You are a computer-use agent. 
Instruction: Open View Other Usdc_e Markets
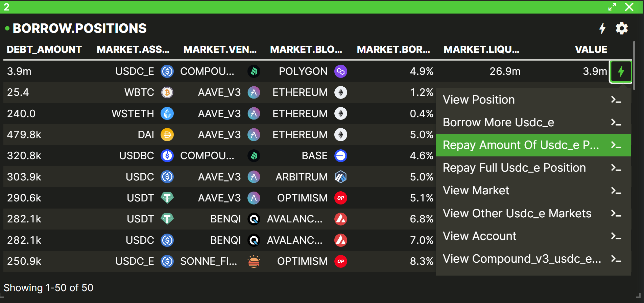pos(533,214)
